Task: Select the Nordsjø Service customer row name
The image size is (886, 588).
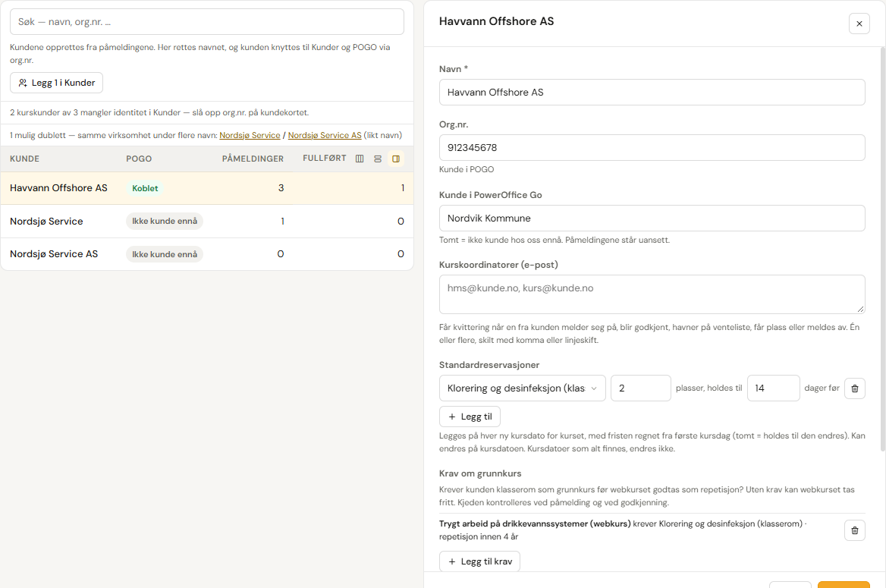Action: point(46,221)
